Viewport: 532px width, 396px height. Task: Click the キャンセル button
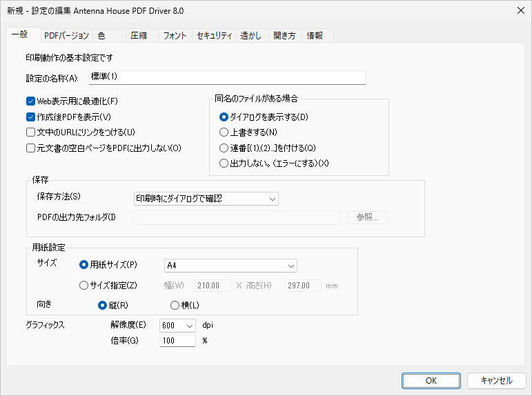(x=496, y=380)
